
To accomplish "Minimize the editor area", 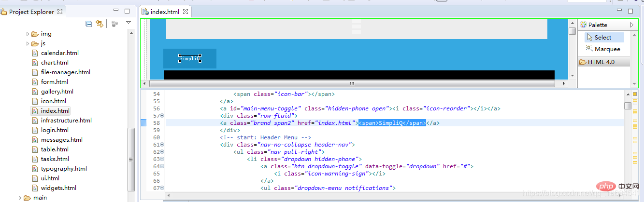I will (620, 10).
